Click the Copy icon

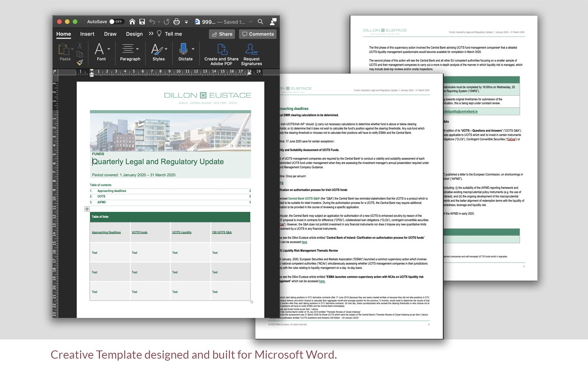(x=80, y=54)
